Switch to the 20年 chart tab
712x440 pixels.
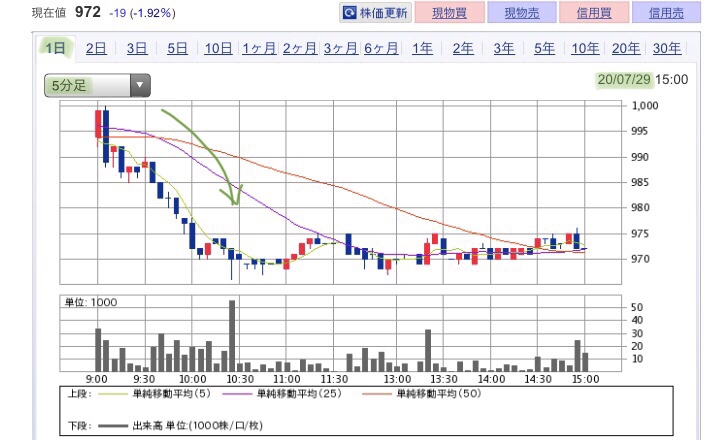(626, 48)
